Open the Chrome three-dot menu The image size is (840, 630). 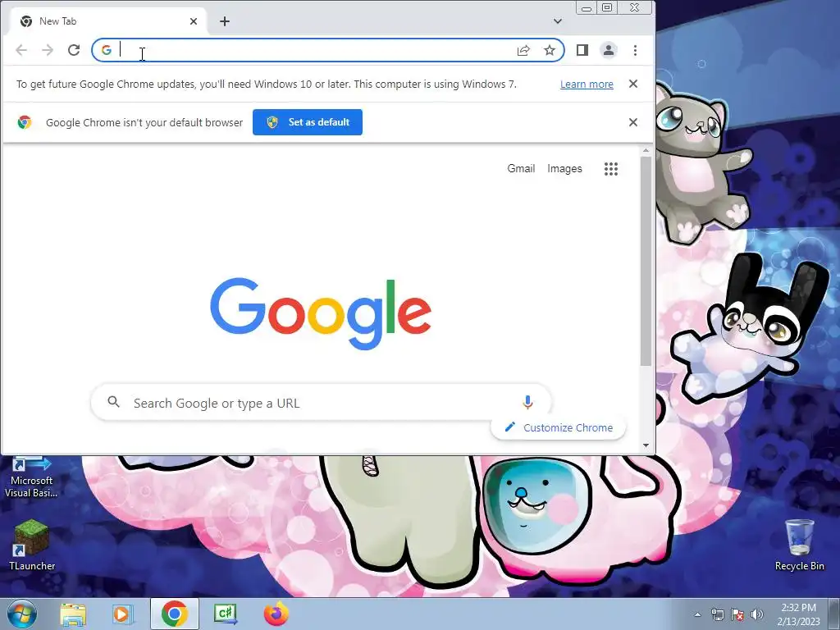point(636,50)
